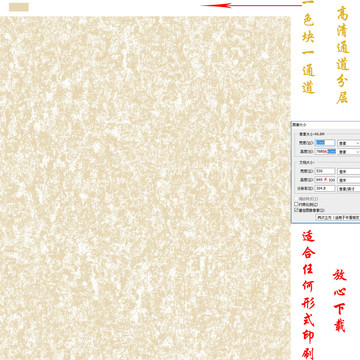Click the pixel width input field
This screenshot has width=360, height=360.
(325, 143)
